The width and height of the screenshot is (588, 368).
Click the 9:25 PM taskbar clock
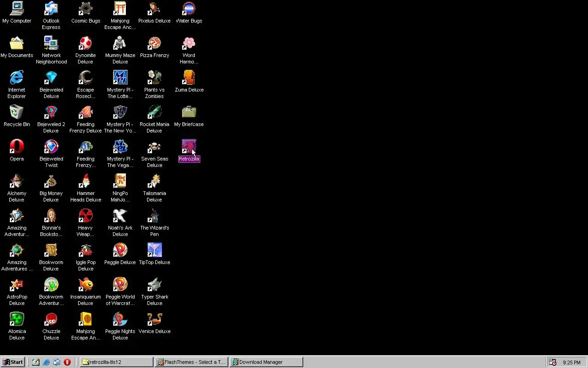click(x=571, y=362)
